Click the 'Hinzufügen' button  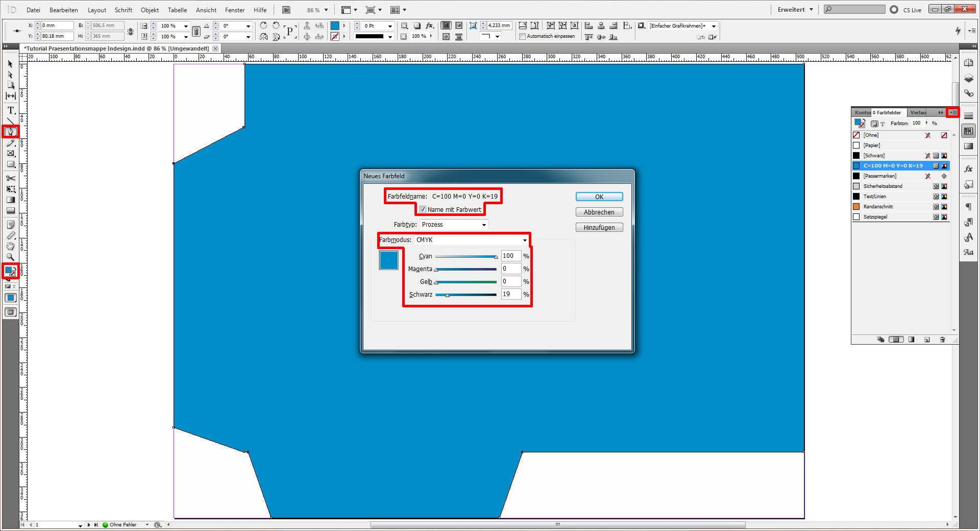599,227
